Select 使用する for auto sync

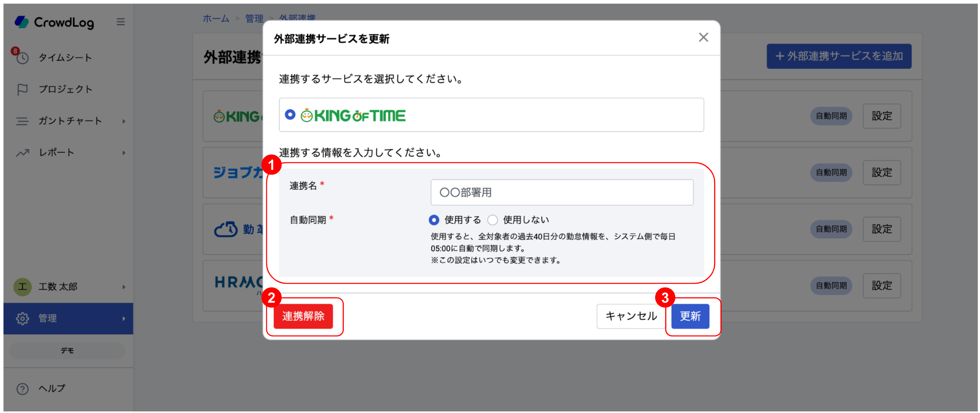point(434,220)
